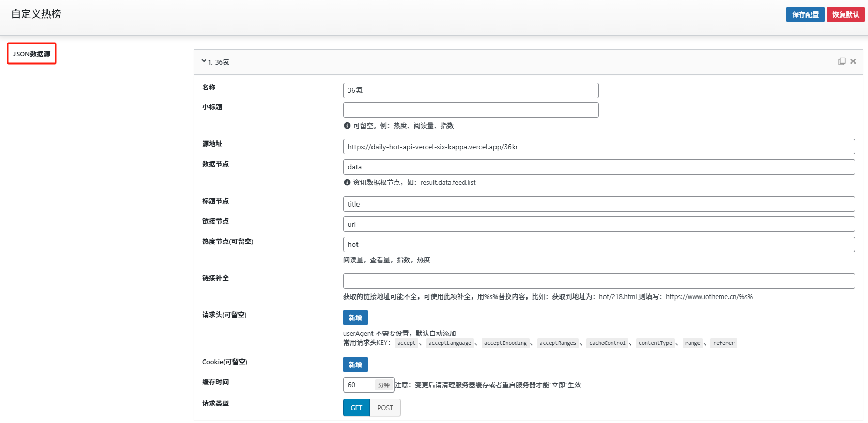Screen dimensions: 868x423
Task: Click the accept header key tag
Action: (407, 343)
